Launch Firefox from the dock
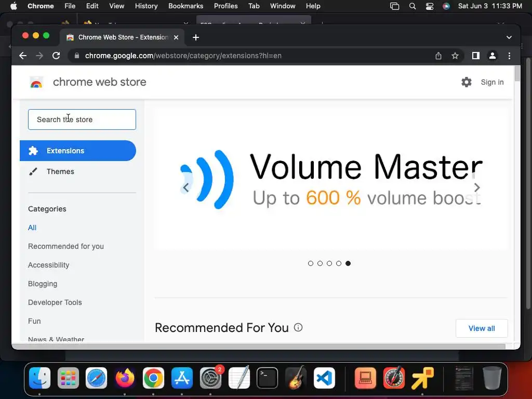Screen dimensions: 532x399 coord(125,378)
